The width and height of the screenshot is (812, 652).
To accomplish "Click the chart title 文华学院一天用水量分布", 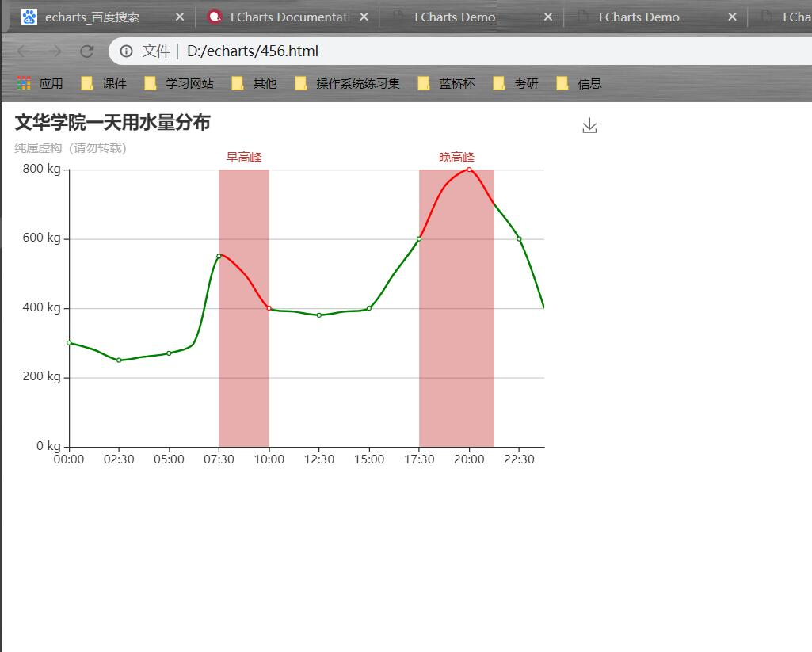I will point(112,123).
